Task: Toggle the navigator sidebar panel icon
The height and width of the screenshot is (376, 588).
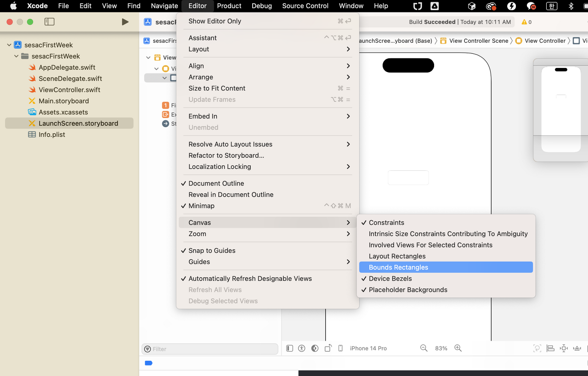Action: tap(50, 22)
